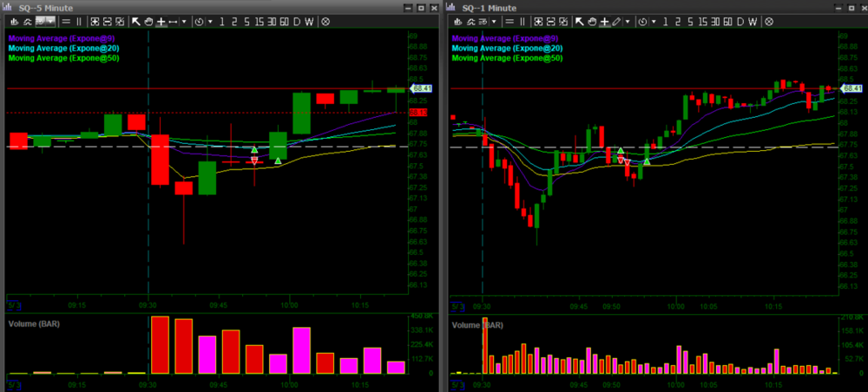Viewport: 868px width, 392px height.
Task: Click the vertical bars icon in 1 Minute toolbar
Action: [x=523, y=21]
